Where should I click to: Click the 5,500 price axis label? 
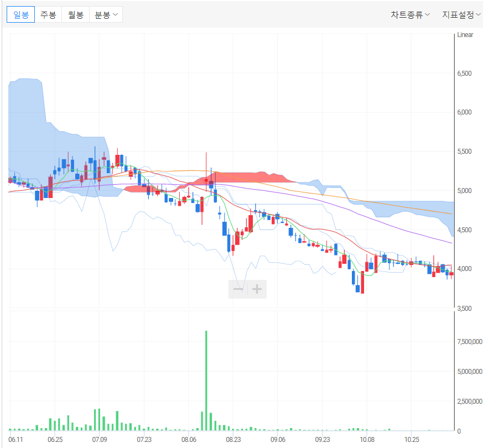pyautogui.click(x=464, y=151)
